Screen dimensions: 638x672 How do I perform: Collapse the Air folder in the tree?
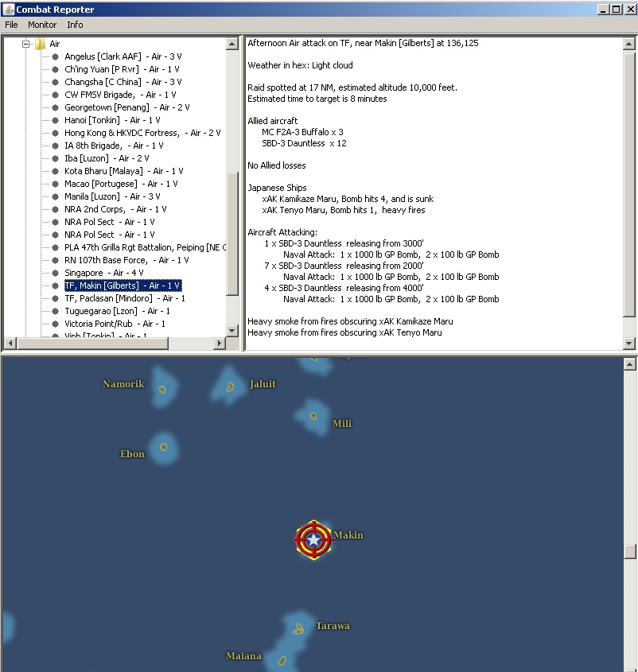point(26,44)
